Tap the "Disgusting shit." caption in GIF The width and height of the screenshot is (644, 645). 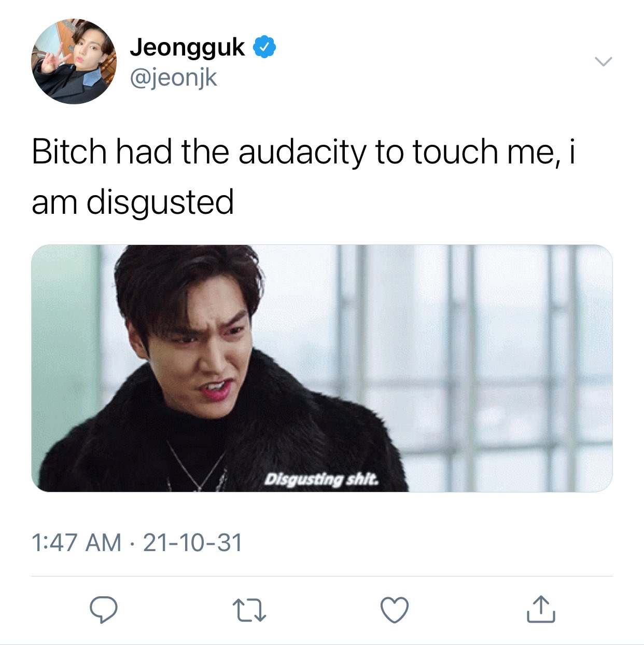(322, 479)
